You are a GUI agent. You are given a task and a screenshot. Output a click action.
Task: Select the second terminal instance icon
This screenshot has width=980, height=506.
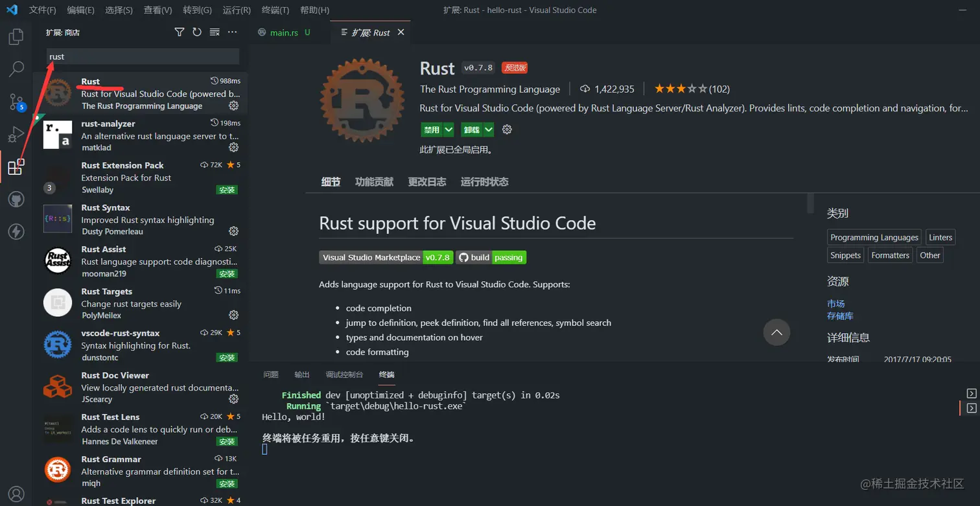point(971,408)
